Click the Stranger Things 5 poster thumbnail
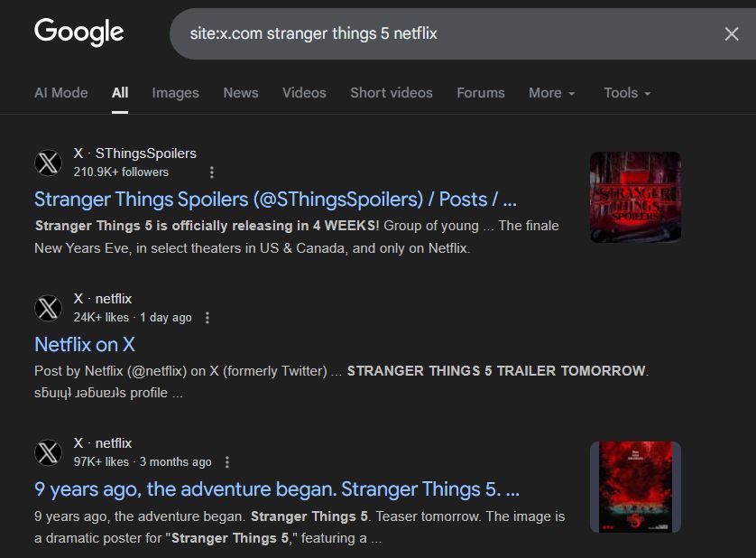 click(x=635, y=487)
